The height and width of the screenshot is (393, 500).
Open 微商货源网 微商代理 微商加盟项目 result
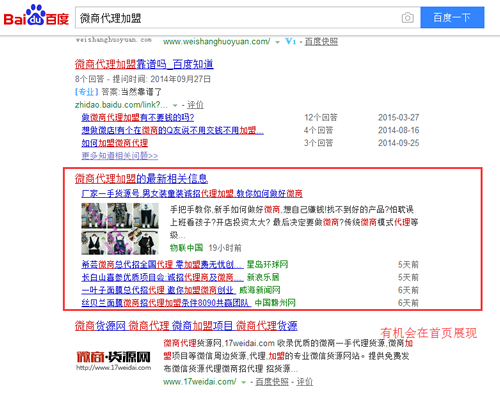[186, 326]
